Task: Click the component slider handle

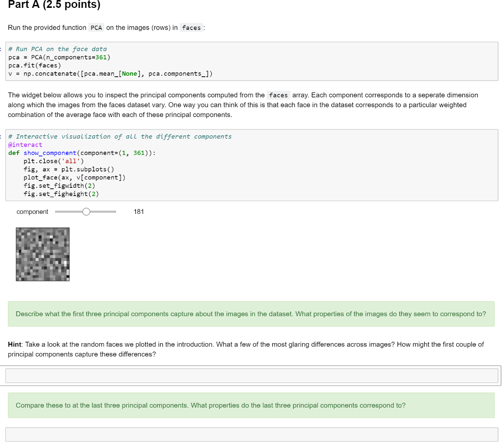Action: pyautogui.click(x=86, y=212)
